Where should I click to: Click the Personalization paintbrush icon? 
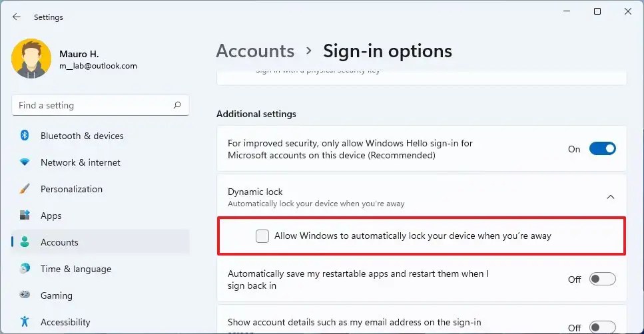(25, 189)
